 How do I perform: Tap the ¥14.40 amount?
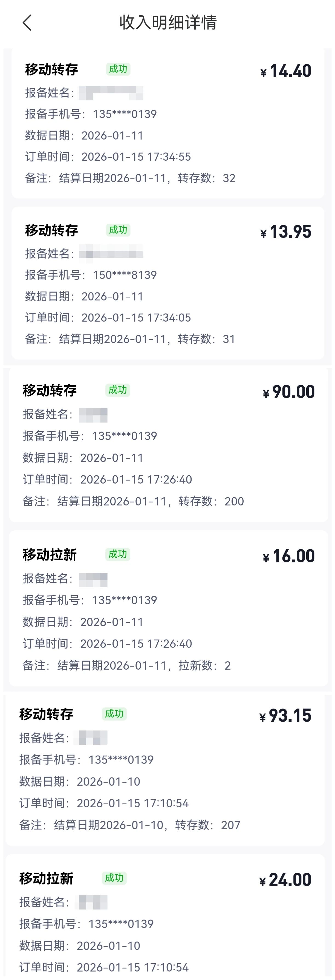[286, 71]
